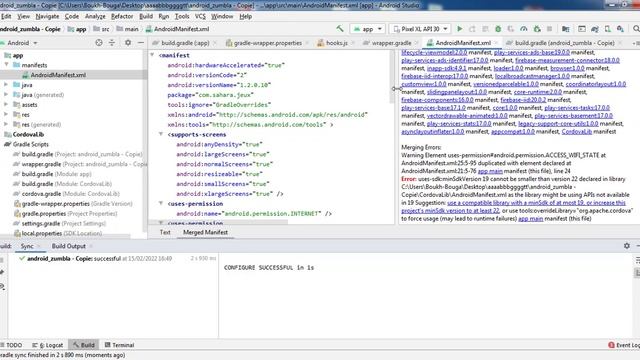The width and height of the screenshot is (640, 360).
Task: Click the Stop square icon in toolbar
Action: pos(549,29)
